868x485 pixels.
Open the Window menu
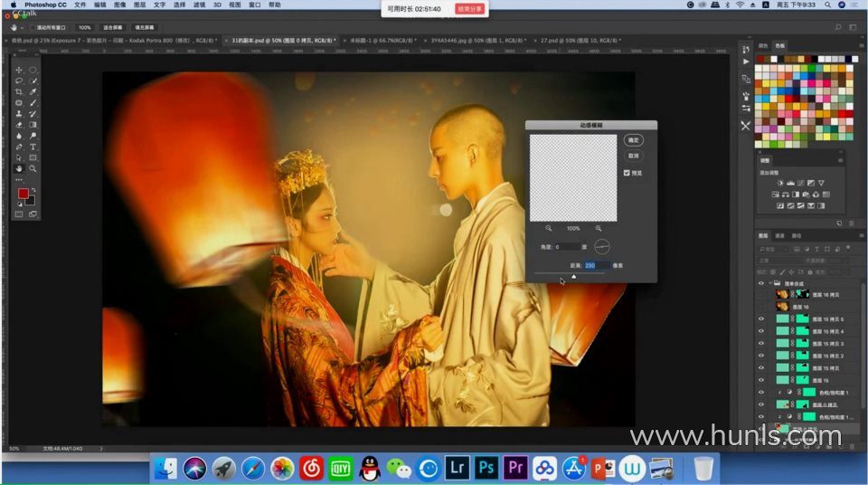click(255, 5)
